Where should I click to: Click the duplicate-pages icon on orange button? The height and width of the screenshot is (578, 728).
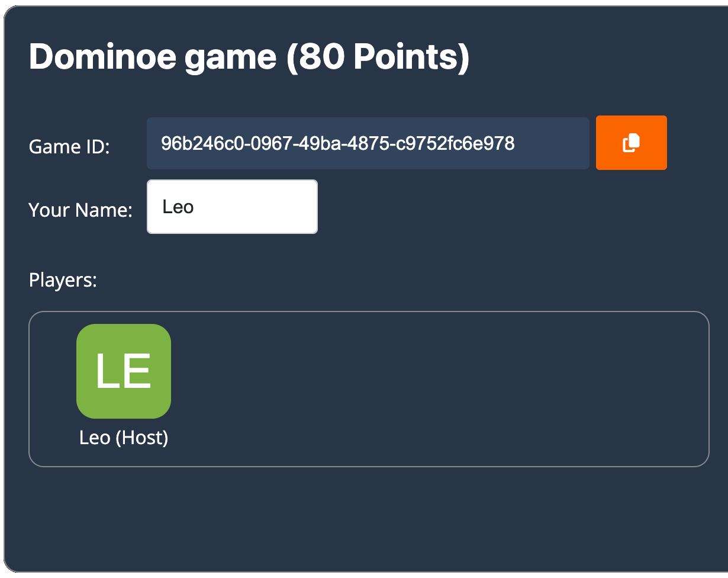click(x=631, y=142)
